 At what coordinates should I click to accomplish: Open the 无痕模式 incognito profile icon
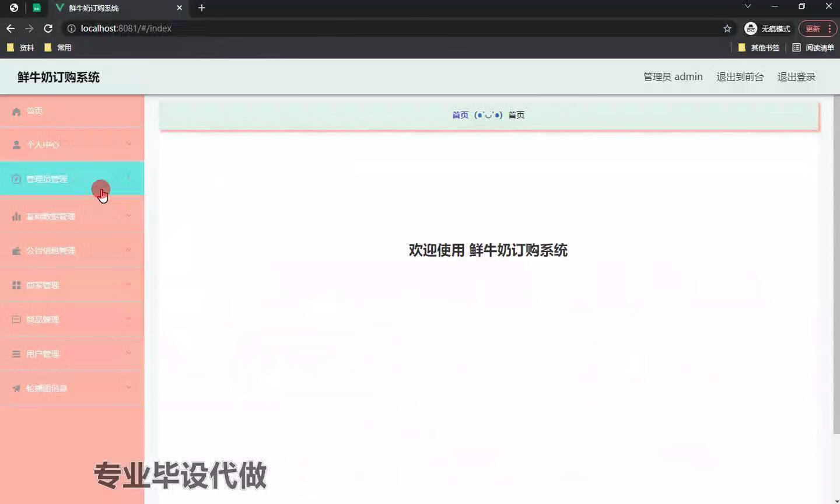click(x=751, y=29)
